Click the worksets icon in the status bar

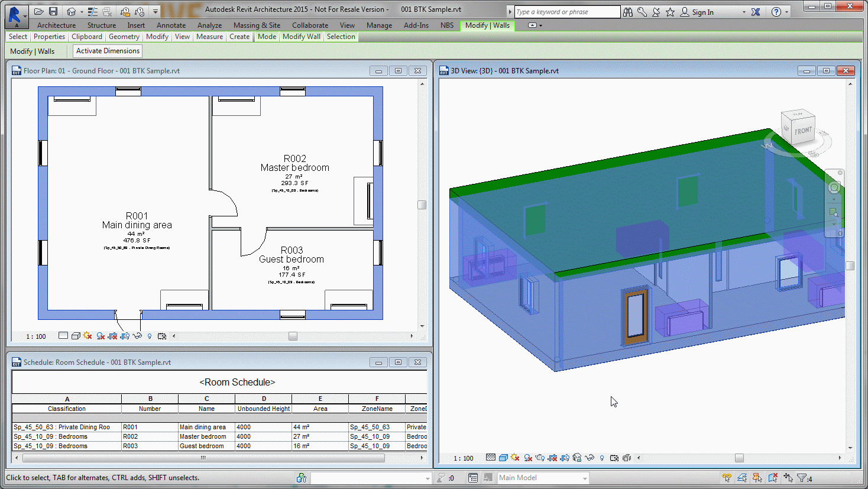pyautogui.click(x=302, y=478)
